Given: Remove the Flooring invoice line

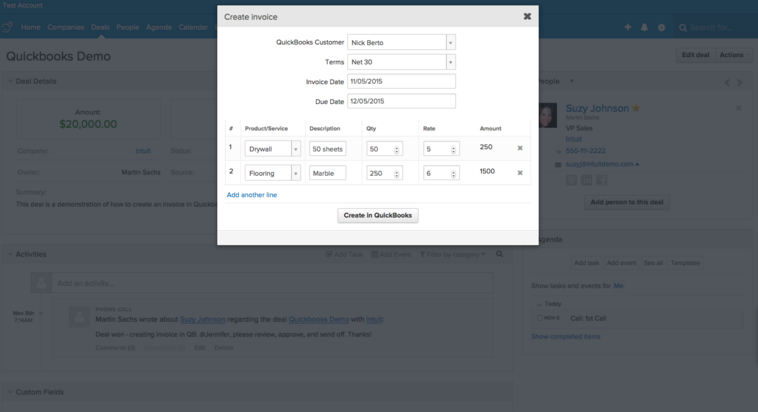Looking at the screenshot, I should [x=520, y=172].
